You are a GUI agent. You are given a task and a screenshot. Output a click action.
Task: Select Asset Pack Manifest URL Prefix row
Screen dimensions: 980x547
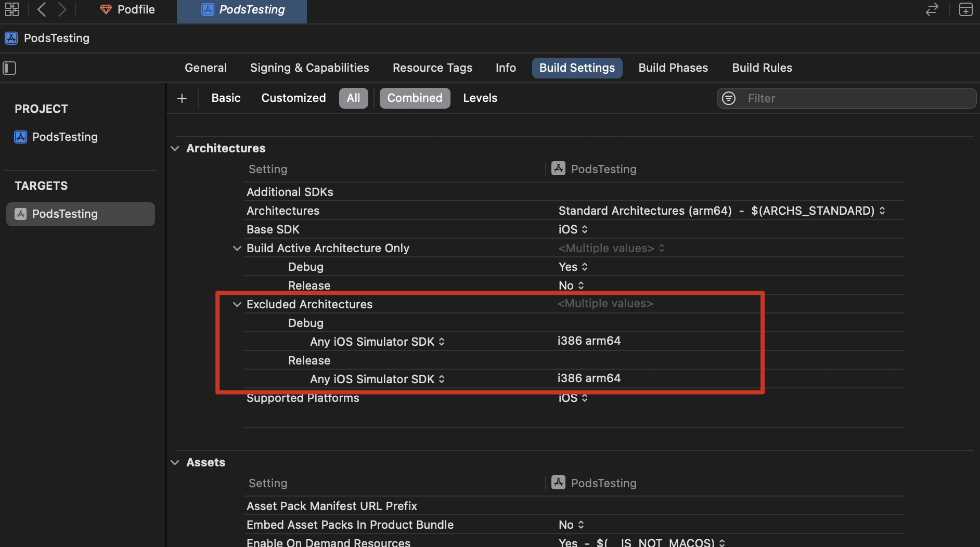pyautogui.click(x=574, y=506)
